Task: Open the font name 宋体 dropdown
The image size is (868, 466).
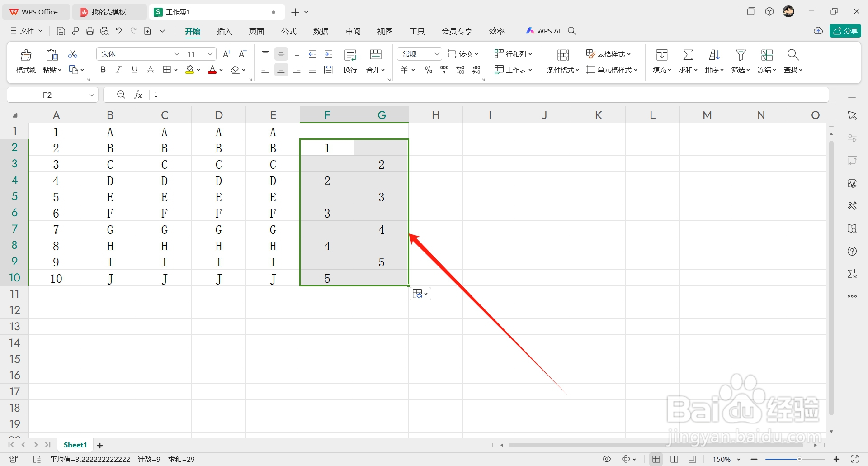Action: tap(177, 54)
